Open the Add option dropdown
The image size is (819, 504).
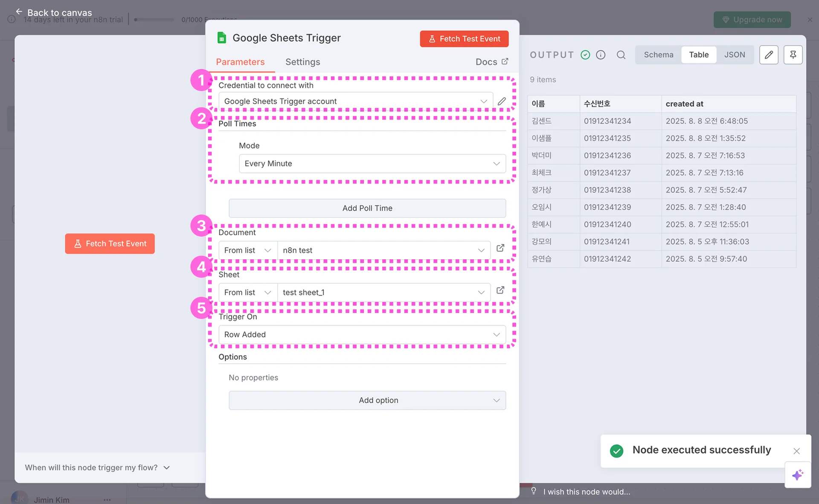coord(367,400)
